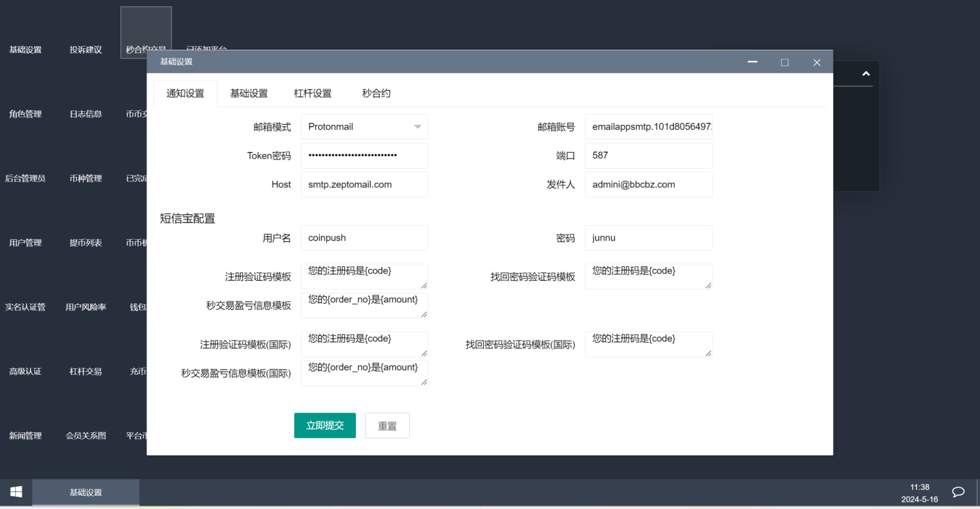
Task: Click the 重置 reset button
Action: (x=387, y=425)
